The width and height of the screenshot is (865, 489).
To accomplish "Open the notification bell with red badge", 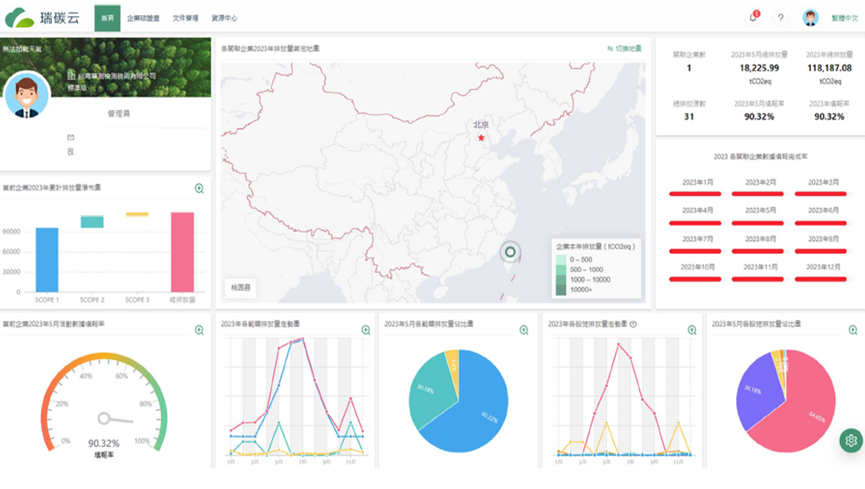I will [x=753, y=17].
